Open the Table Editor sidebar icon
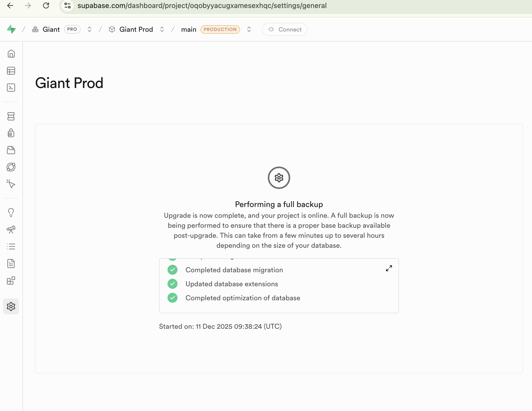532x411 pixels. [x=11, y=71]
